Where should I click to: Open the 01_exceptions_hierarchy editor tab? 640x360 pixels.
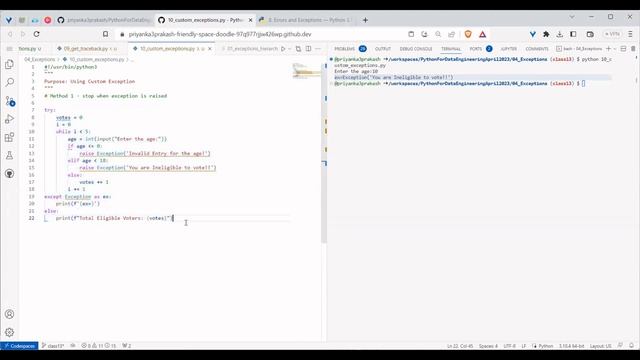(x=250, y=49)
